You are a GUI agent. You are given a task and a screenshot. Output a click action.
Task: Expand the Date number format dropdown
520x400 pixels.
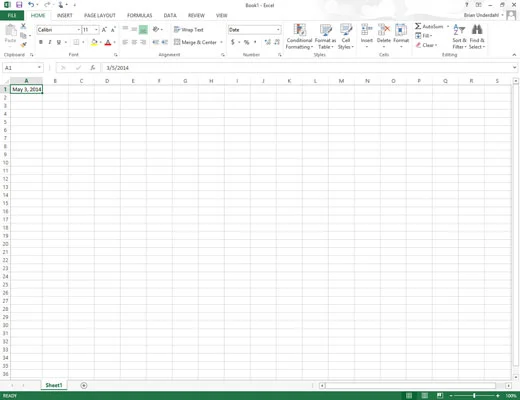pos(278,30)
